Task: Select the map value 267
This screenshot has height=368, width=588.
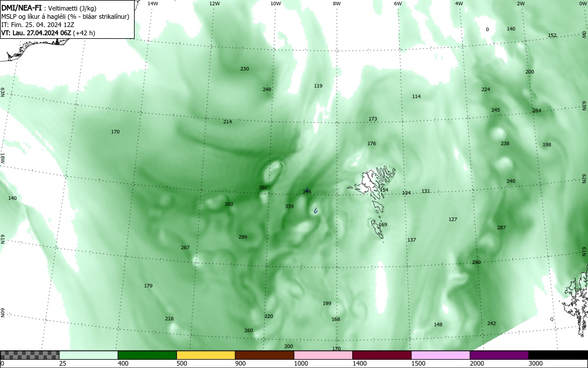Action: click(x=185, y=247)
